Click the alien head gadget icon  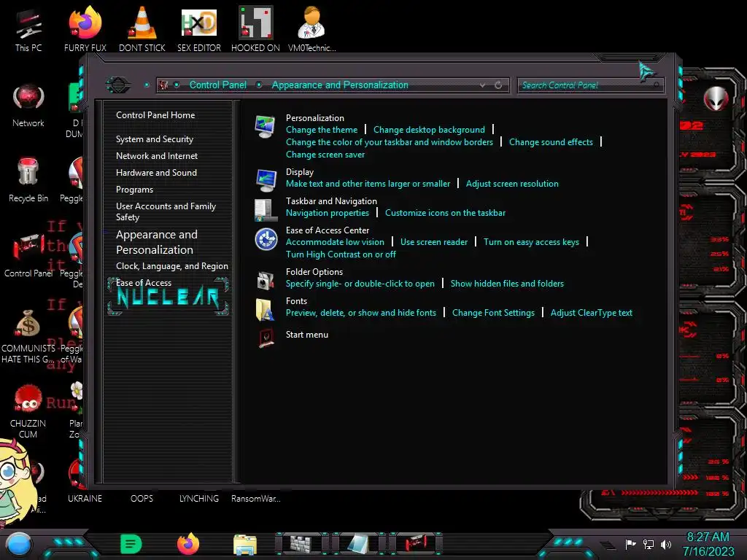(x=716, y=98)
